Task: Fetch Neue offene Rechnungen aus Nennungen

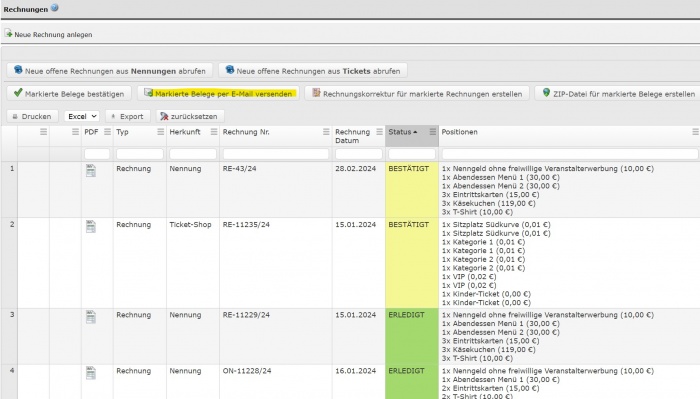Action: point(110,71)
